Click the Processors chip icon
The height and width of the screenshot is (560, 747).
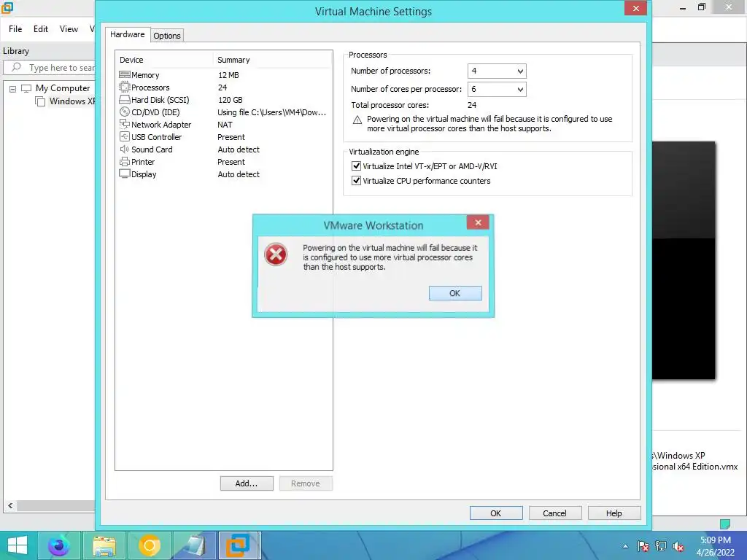pyautogui.click(x=124, y=87)
